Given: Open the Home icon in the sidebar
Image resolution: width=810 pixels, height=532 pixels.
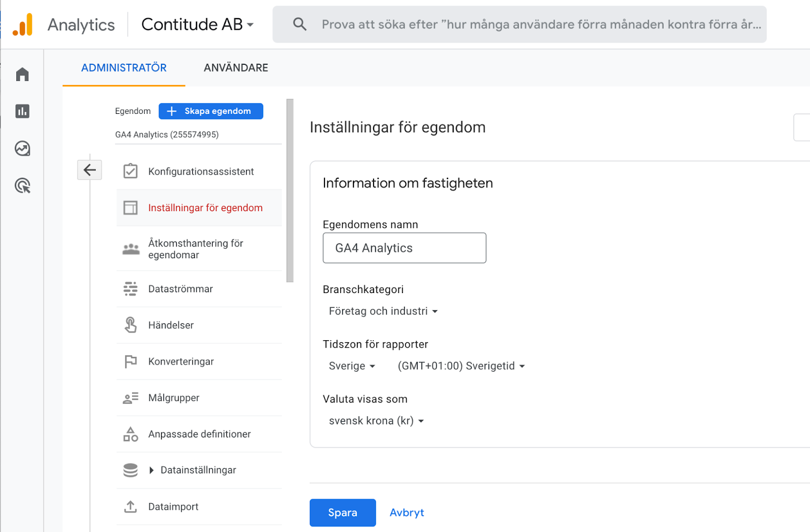Looking at the screenshot, I should (22, 74).
